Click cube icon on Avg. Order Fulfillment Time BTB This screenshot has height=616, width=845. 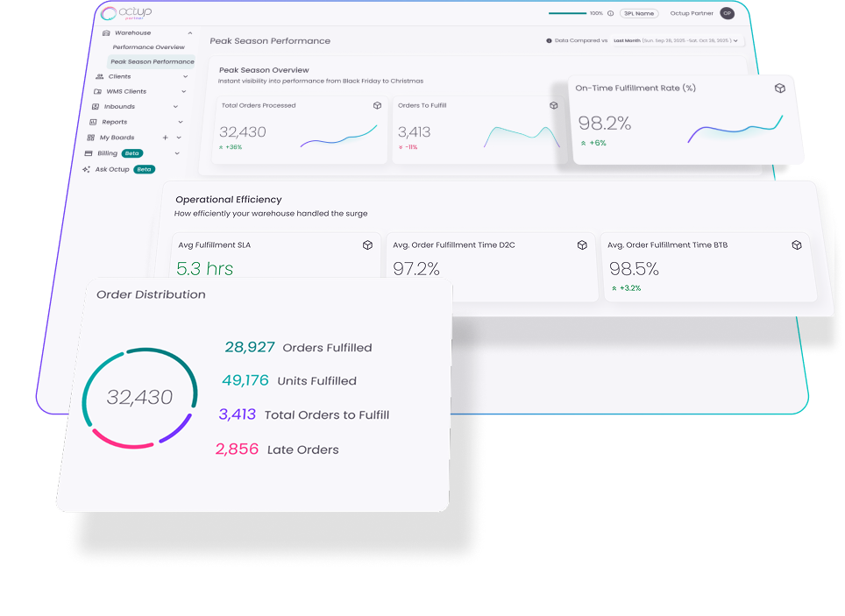point(796,245)
